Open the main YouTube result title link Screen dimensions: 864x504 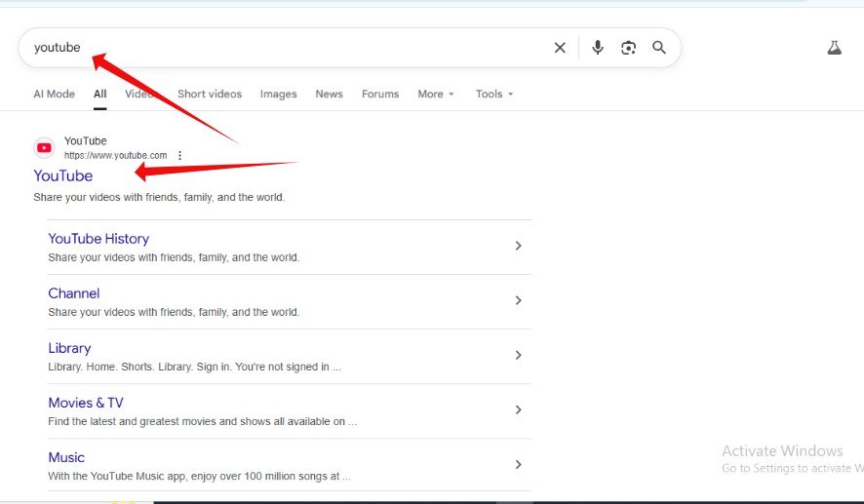62,175
